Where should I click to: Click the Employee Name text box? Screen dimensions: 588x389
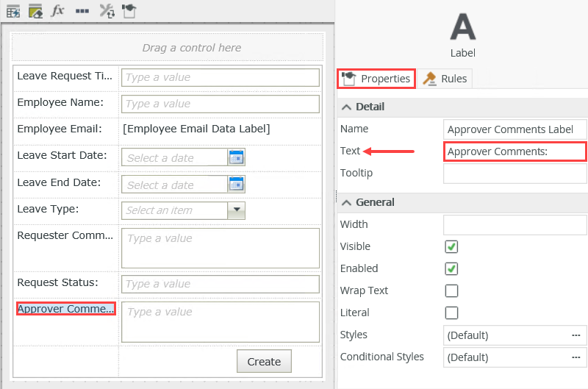(x=220, y=104)
